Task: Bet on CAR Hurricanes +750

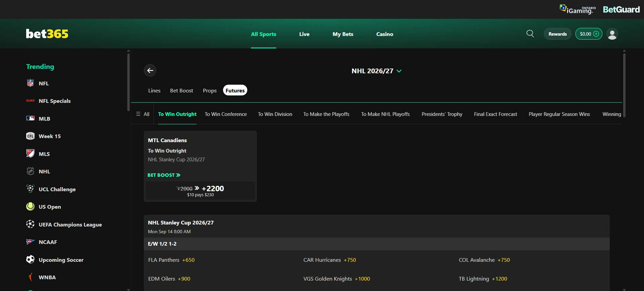Action: click(330, 260)
